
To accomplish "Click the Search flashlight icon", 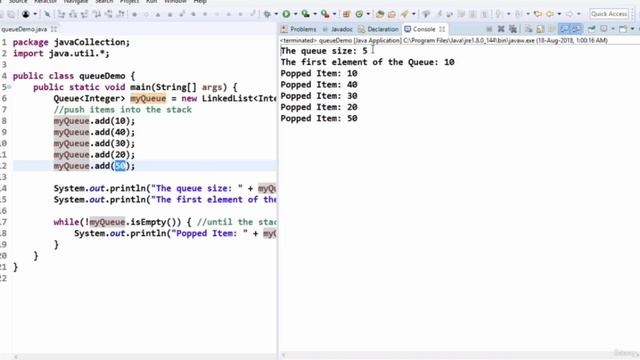I will pos(404,14).
